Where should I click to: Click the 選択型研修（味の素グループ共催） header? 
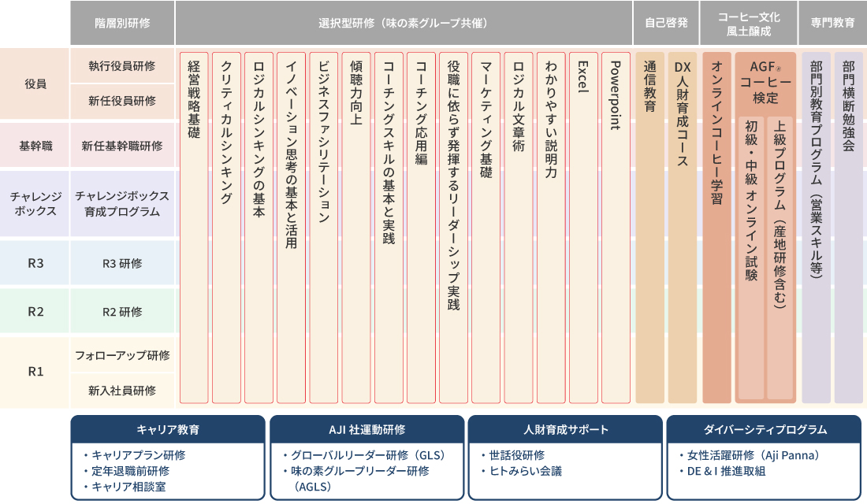[404, 23]
